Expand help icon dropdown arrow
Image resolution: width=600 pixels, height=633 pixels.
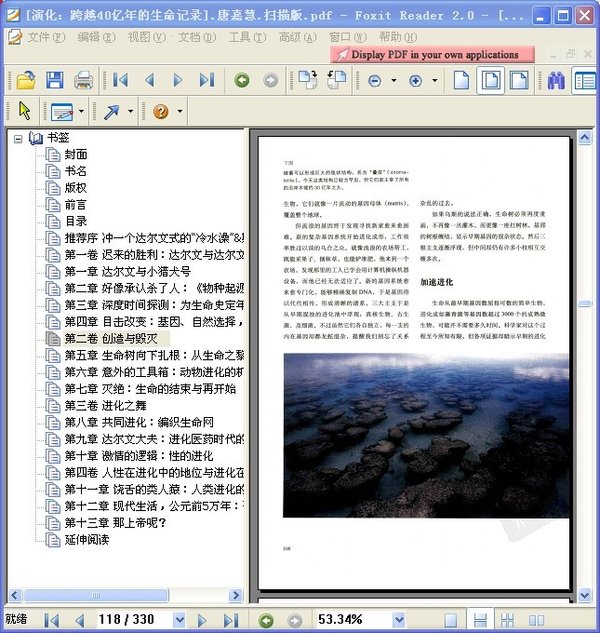click(x=180, y=111)
